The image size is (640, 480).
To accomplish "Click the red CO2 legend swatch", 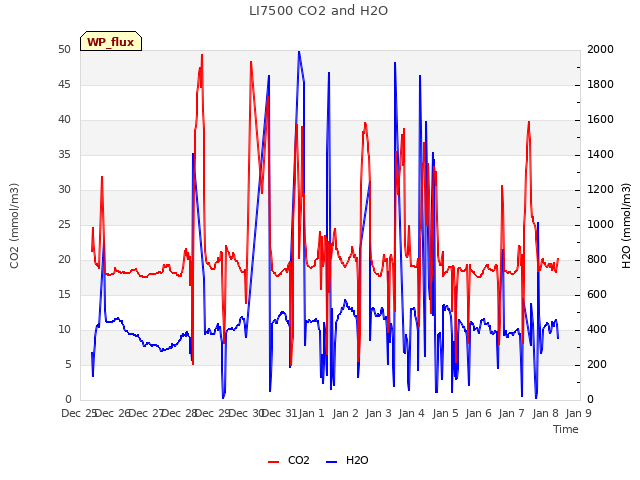I will click(273, 462).
